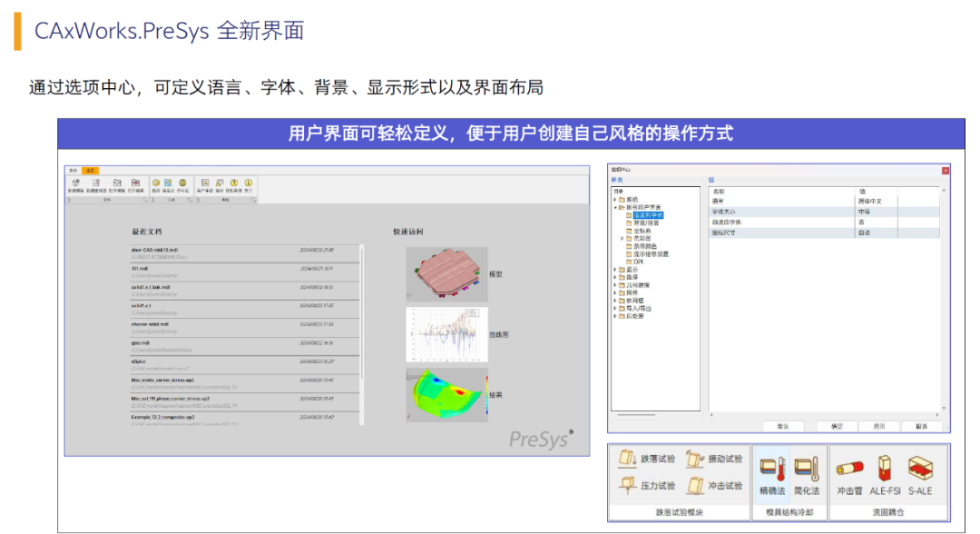Click the S-ALE icon

pos(921,469)
